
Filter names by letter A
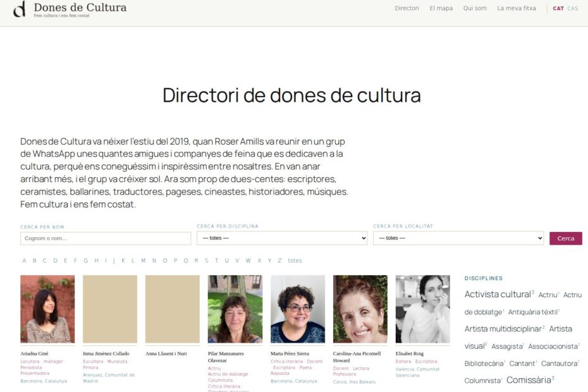tap(24, 260)
